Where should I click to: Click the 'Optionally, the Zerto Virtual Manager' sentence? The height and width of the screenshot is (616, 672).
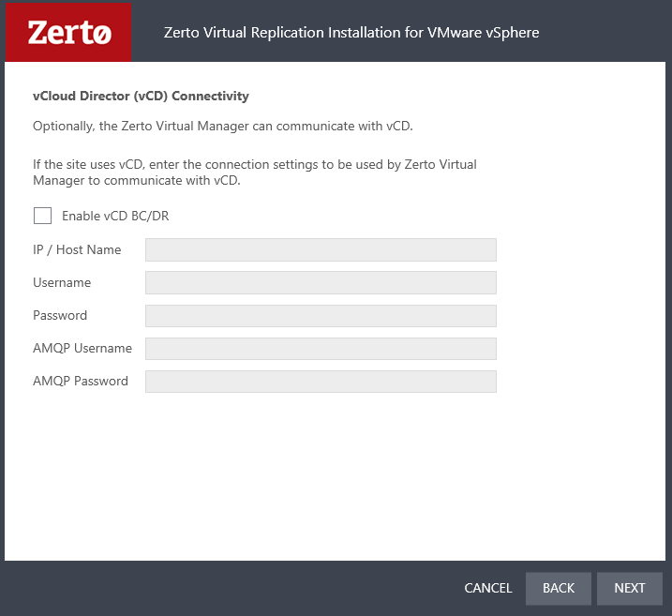[222, 126]
